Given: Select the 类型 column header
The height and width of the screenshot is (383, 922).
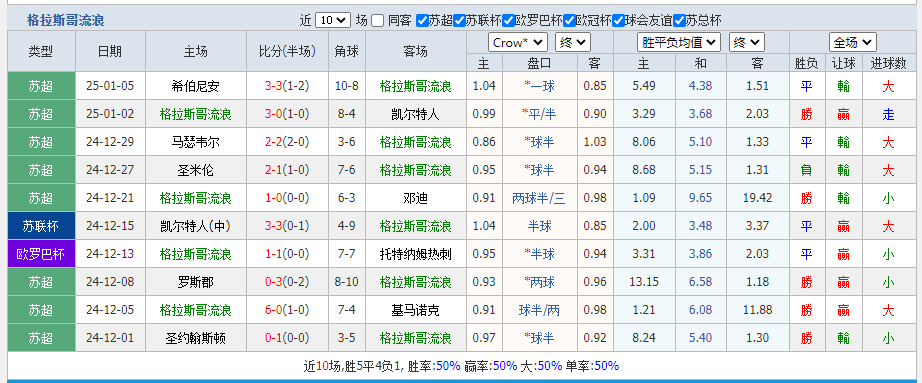Looking at the screenshot, I should (x=41, y=51).
